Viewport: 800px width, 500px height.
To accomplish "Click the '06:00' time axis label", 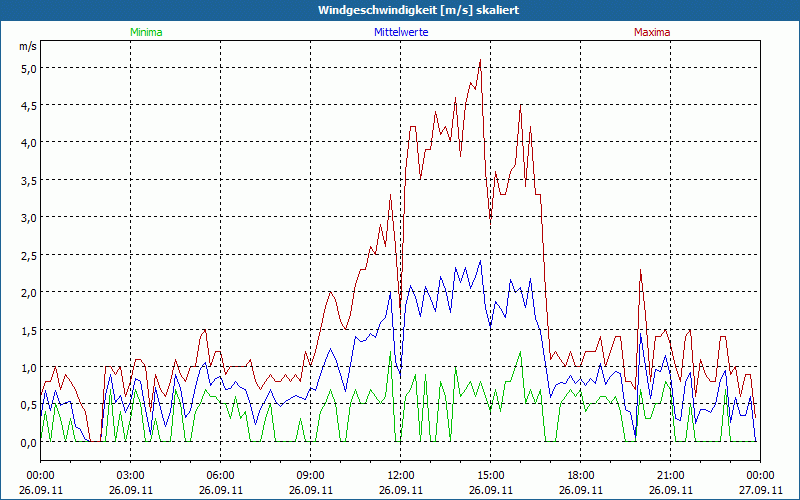I will (x=220, y=476).
